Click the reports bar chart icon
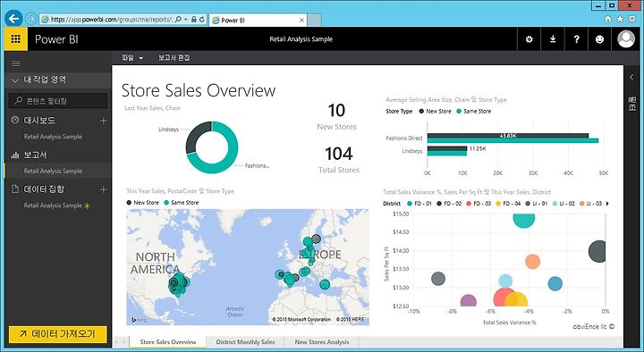The width and height of the screenshot is (644, 352). (x=15, y=155)
